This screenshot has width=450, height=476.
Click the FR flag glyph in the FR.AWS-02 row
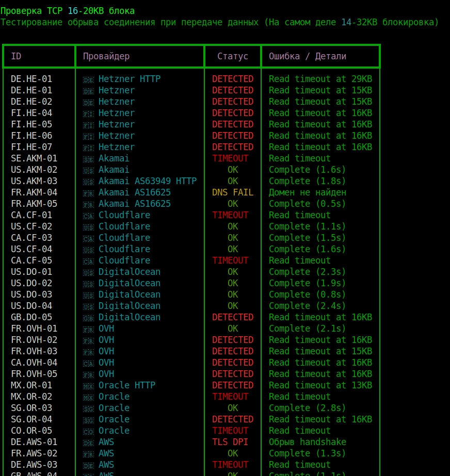(x=88, y=454)
